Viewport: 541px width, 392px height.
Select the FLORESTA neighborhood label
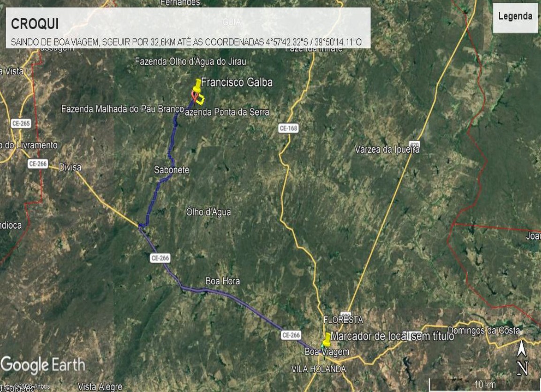click(343, 320)
